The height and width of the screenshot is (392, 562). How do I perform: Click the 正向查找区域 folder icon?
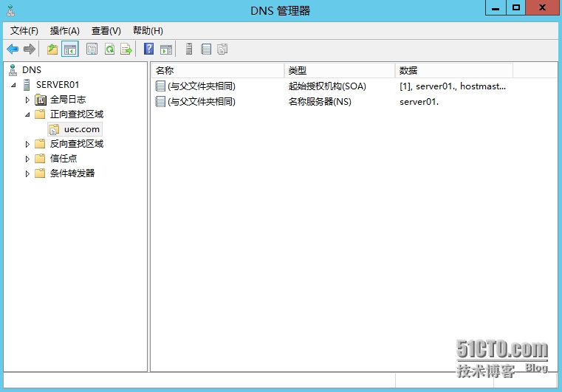[40, 114]
